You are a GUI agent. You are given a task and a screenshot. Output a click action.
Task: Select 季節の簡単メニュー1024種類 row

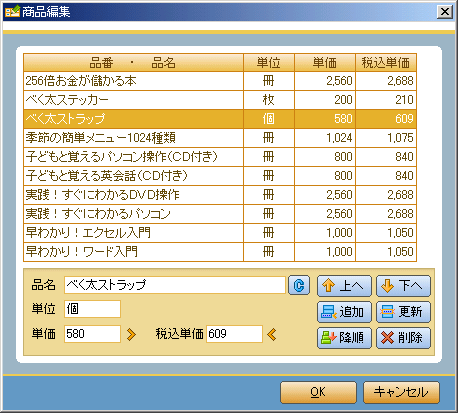pyautogui.click(x=220, y=138)
